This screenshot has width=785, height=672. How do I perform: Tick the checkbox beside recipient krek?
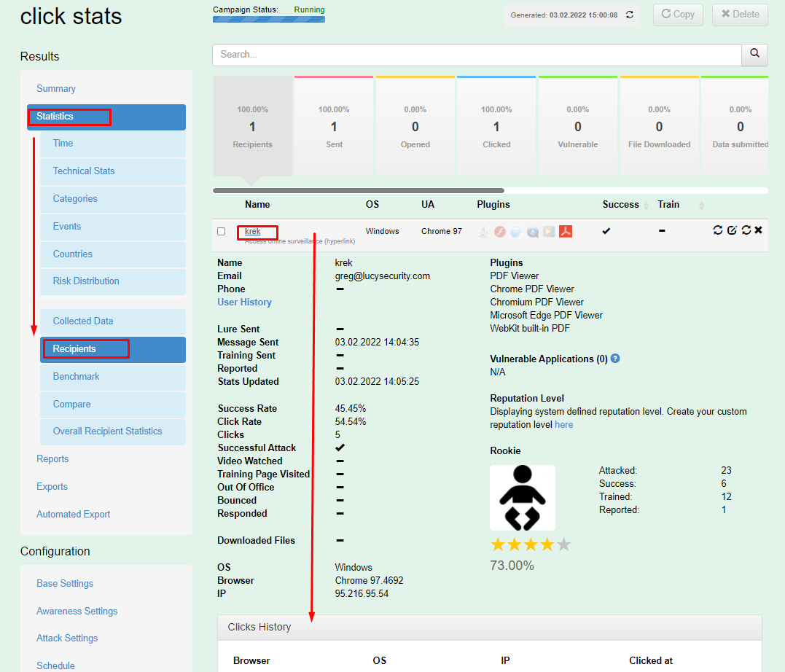222,231
